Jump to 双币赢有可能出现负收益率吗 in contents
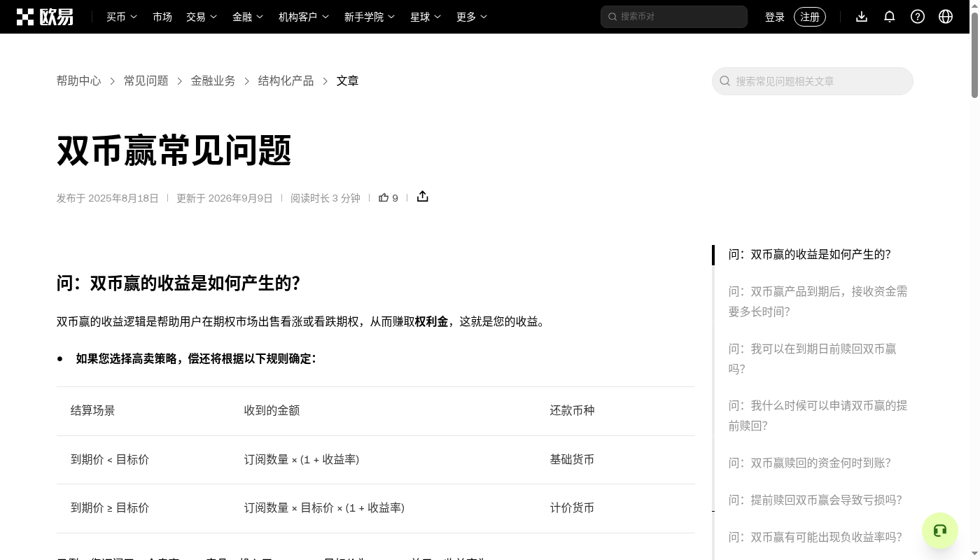 (815, 538)
